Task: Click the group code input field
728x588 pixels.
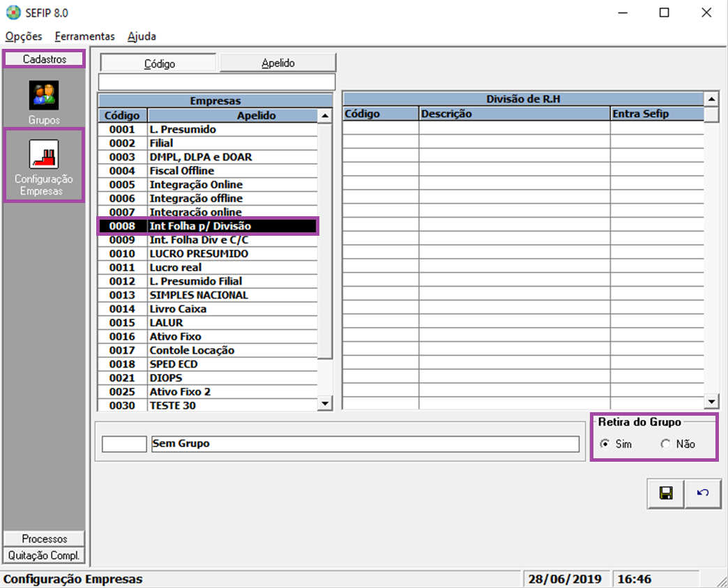Action: [124, 444]
